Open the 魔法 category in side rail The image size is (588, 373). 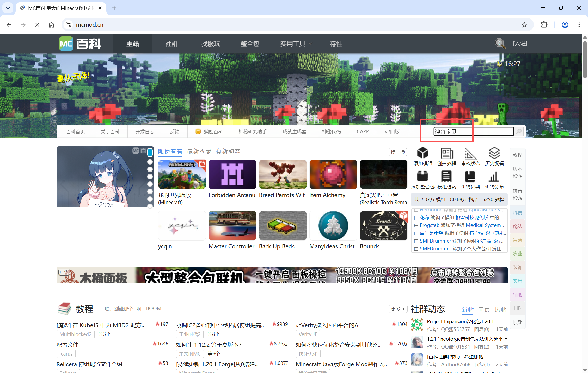click(517, 226)
